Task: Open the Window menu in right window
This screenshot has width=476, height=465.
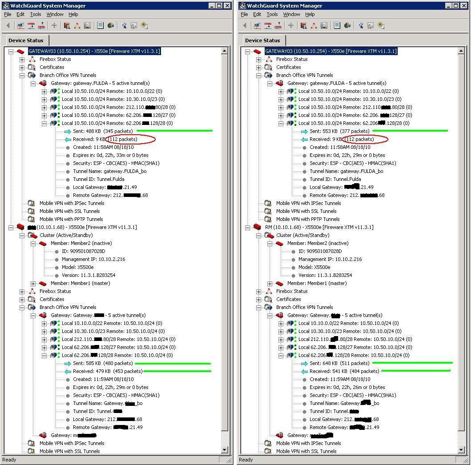Action: [x=291, y=14]
